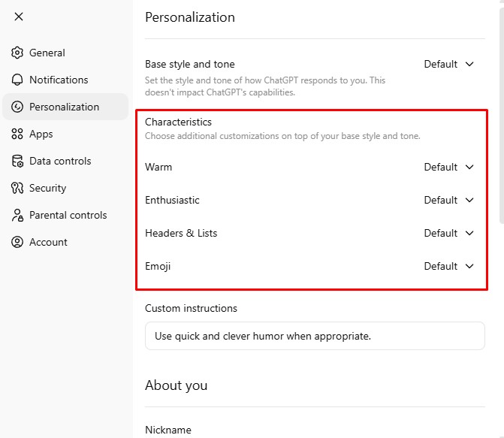Switch to the Notifications settings tab
The width and height of the screenshot is (504, 438).
coord(59,80)
